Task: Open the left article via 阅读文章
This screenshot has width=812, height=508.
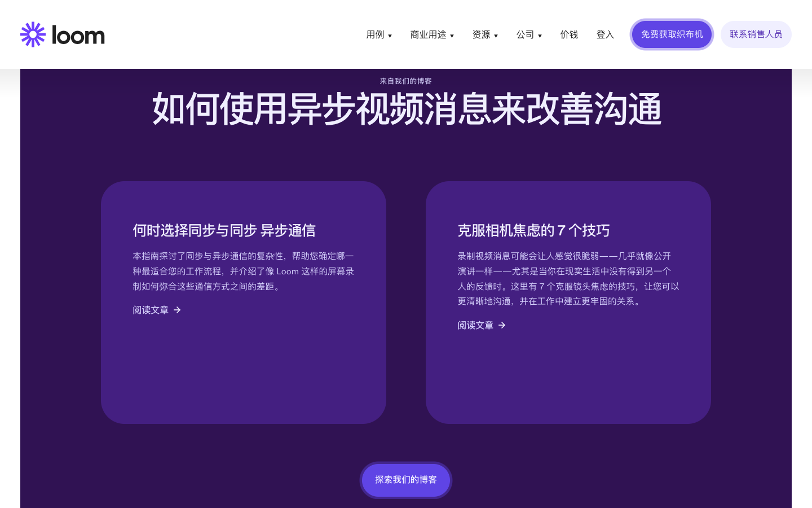Action: click(151, 310)
